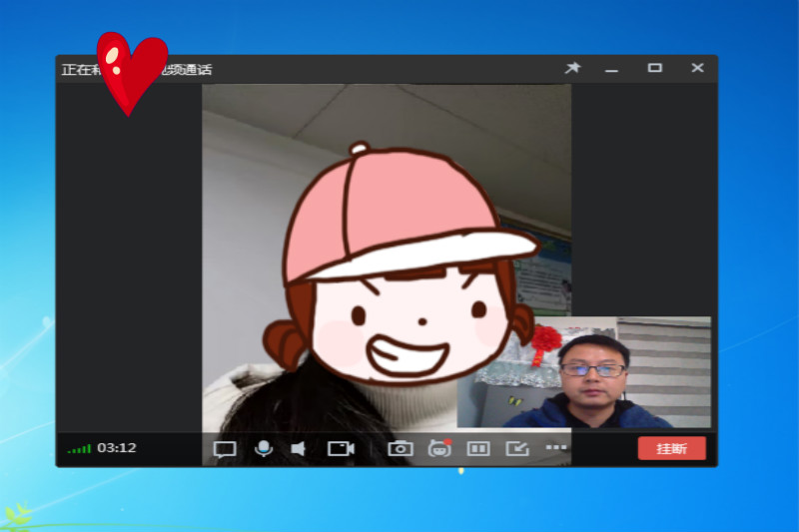Click the split-screen layout icon
Screen dimensions: 799x532
478,449
